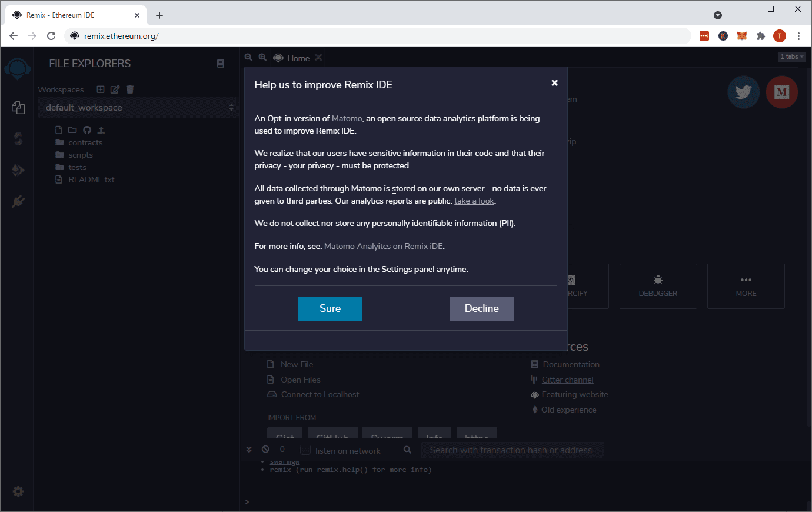Open Chrome three-dot menu
Screen dimensions: 812x512
[x=798, y=36]
